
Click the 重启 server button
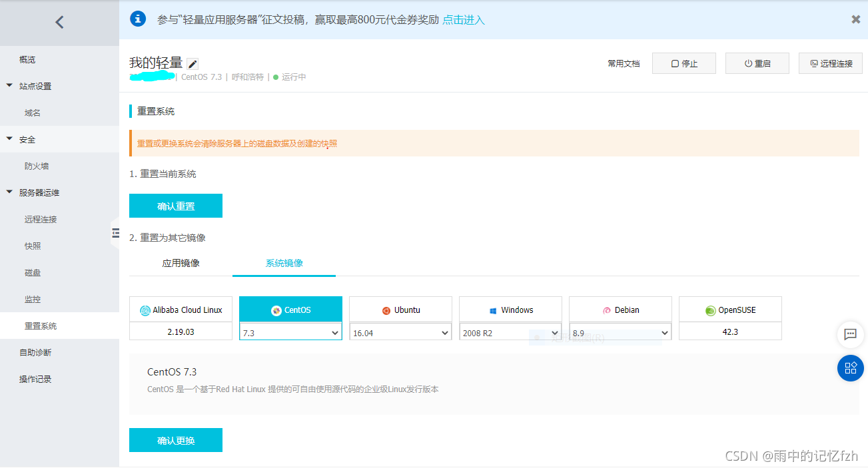pyautogui.click(x=757, y=63)
